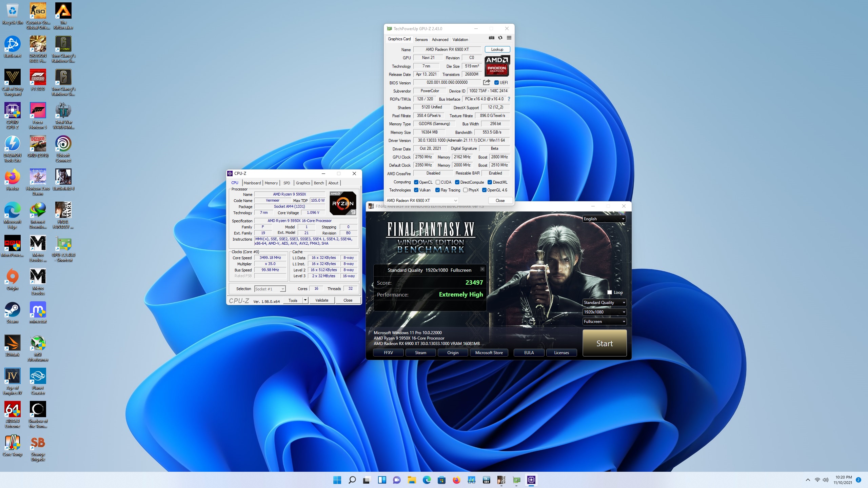Enable the Loop checkbox in FFXV benchmark
Viewport: 868px width, 488px height.
pos(610,292)
